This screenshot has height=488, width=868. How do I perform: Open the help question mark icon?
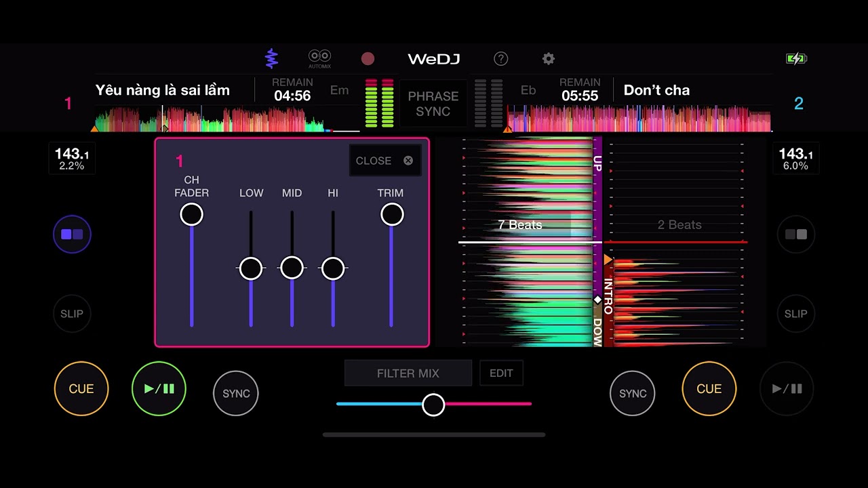pyautogui.click(x=500, y=59)
